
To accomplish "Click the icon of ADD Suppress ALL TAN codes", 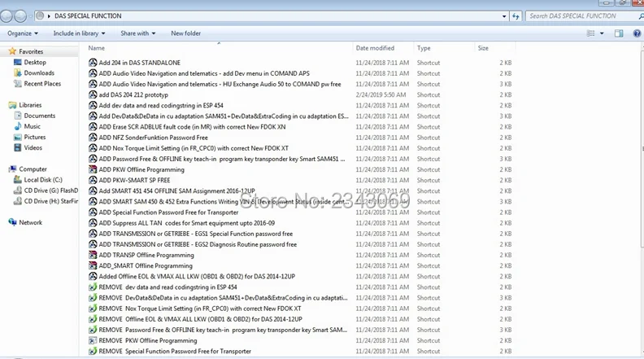I will (93, 223).
